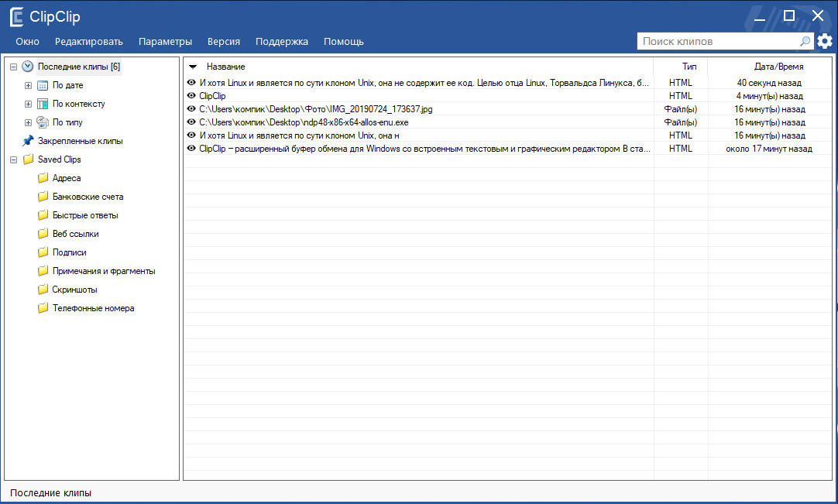
Task: Click the icon next to По типу
Action: coord(43,122)
